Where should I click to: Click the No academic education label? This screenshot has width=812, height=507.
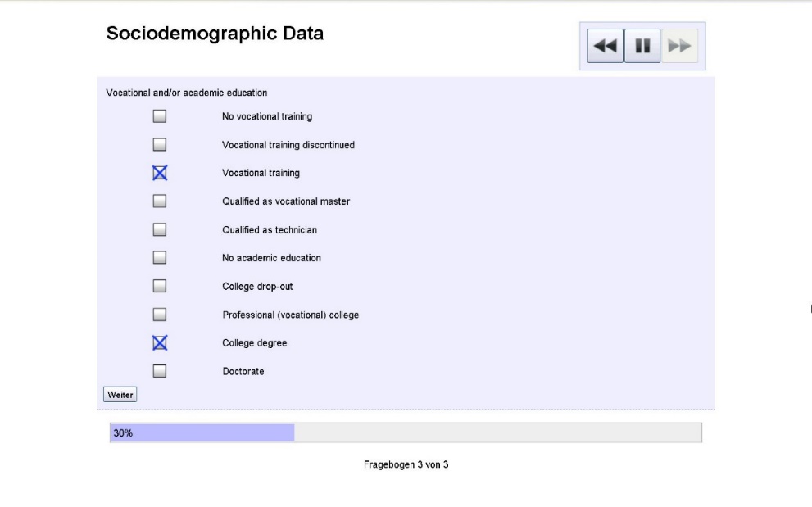point(271,258)
